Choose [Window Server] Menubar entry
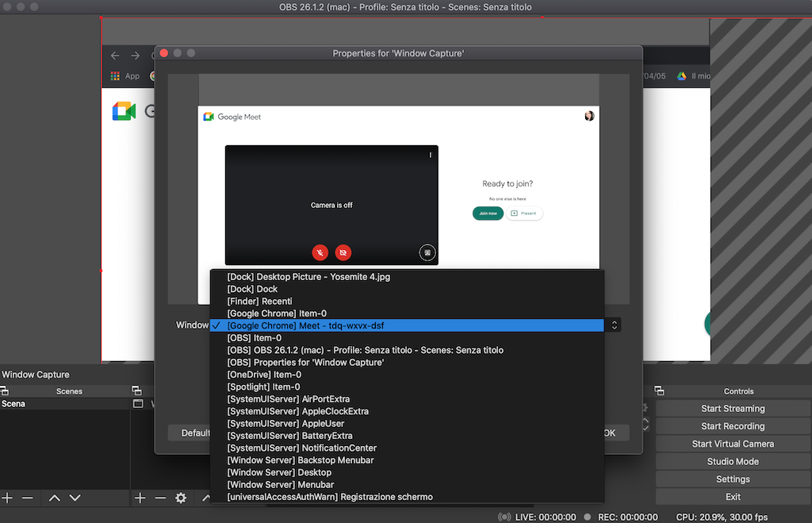812x523 pixels. coord(407,485)
